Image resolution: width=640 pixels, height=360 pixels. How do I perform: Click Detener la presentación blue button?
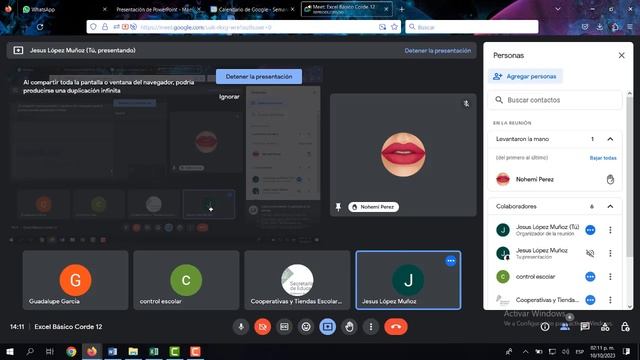tap(259, 76)
